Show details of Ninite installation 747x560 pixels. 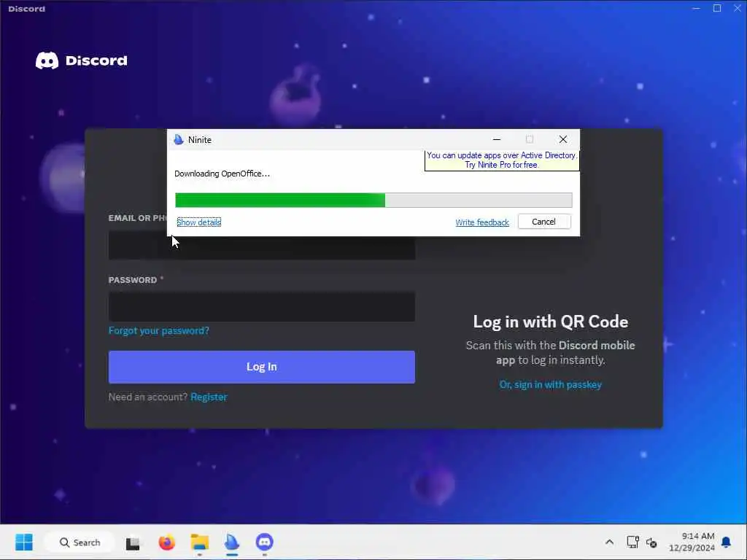tap(198, 222)
